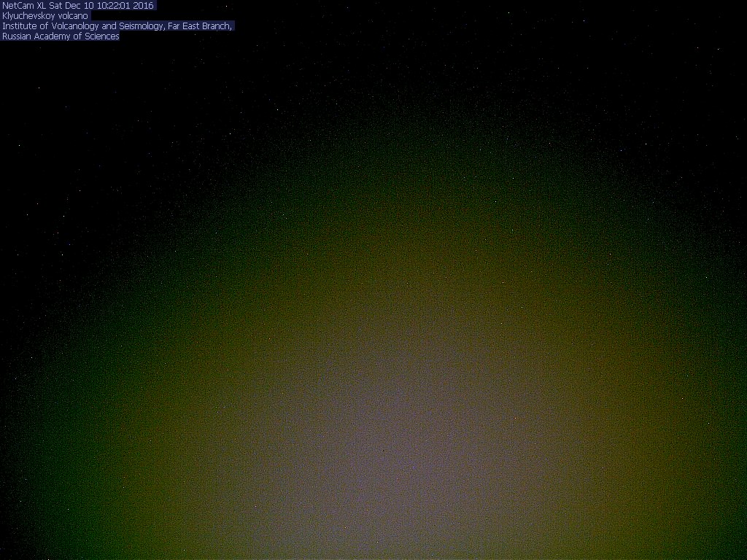Image resolution: width=747 pixels, height=560 pixels.
Task: Click the 'NetCam XL Sat Dec 10 10:22:01 2016' timestamp text
Action: click(x=78, y=6)
